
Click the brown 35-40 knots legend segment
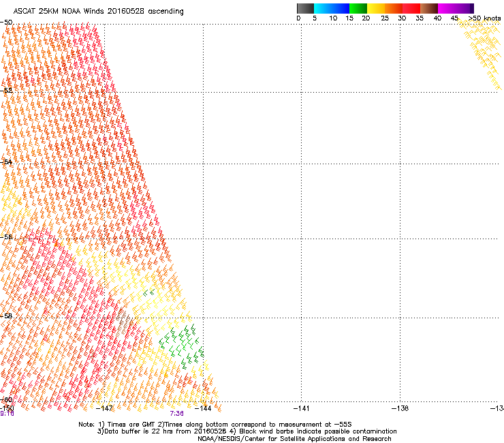pyautogui.click(x=429, y=8)
